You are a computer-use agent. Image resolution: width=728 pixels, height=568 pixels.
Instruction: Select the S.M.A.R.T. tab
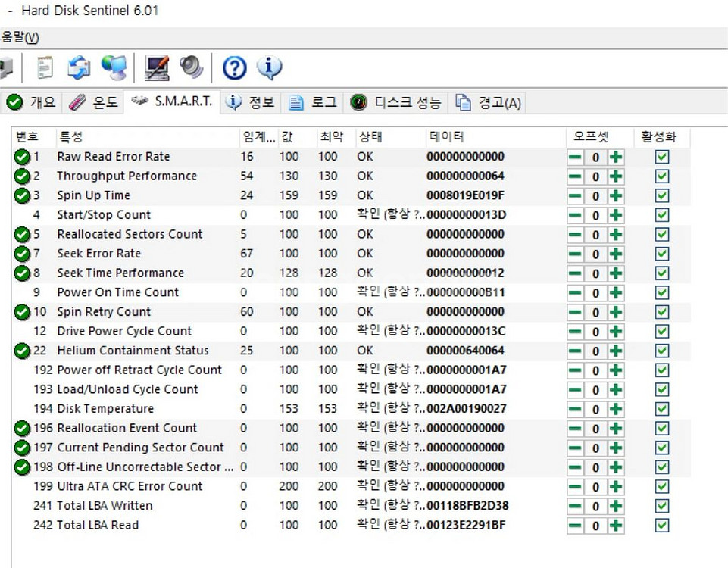[172, 101]
